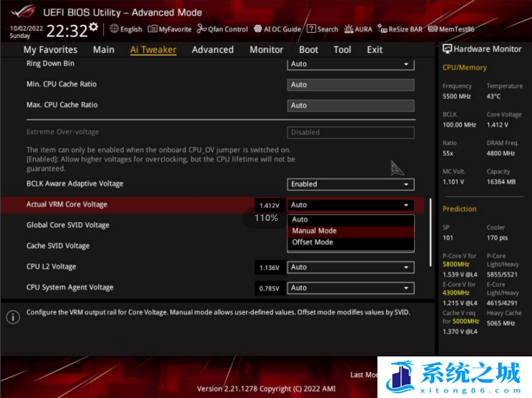Open CPU System Agent Voltage dropdown

point(351,288)
